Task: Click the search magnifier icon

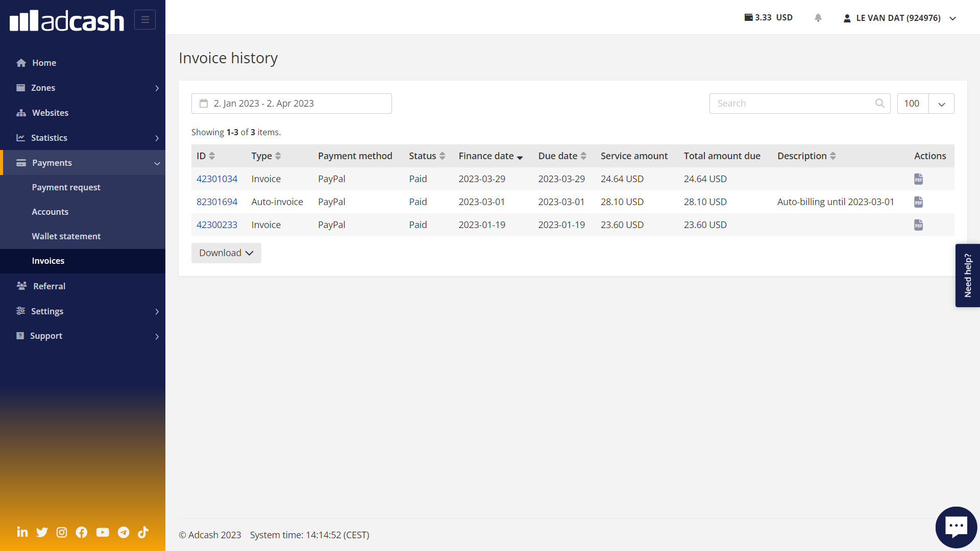Action: (879, 104)
